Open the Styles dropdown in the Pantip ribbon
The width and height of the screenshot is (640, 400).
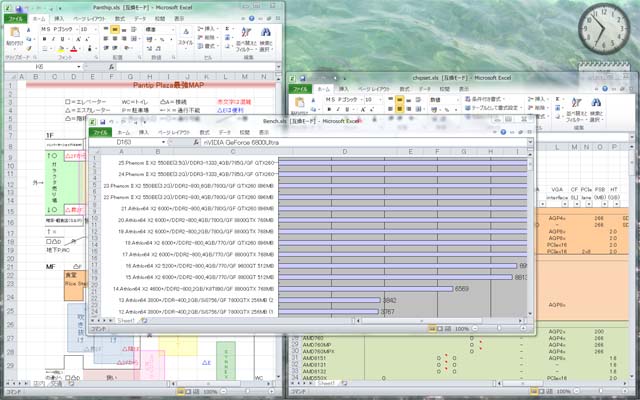(x=186, y=38)
